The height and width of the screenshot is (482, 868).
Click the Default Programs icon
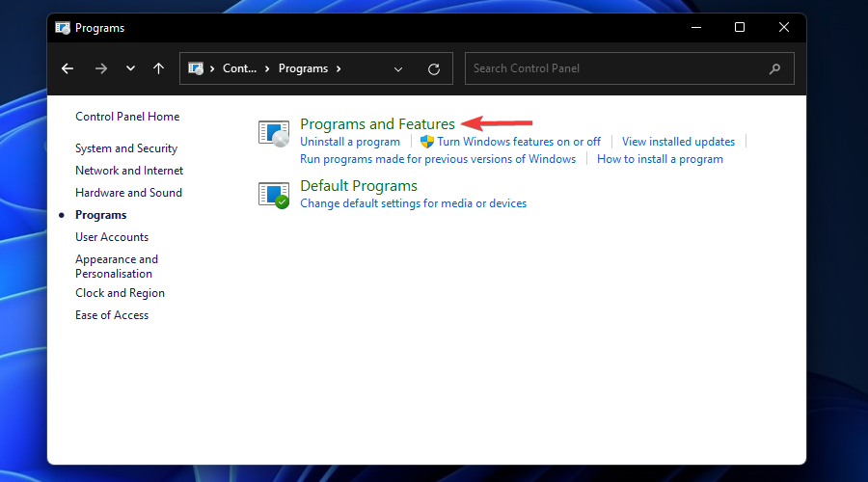coord(274,195)
